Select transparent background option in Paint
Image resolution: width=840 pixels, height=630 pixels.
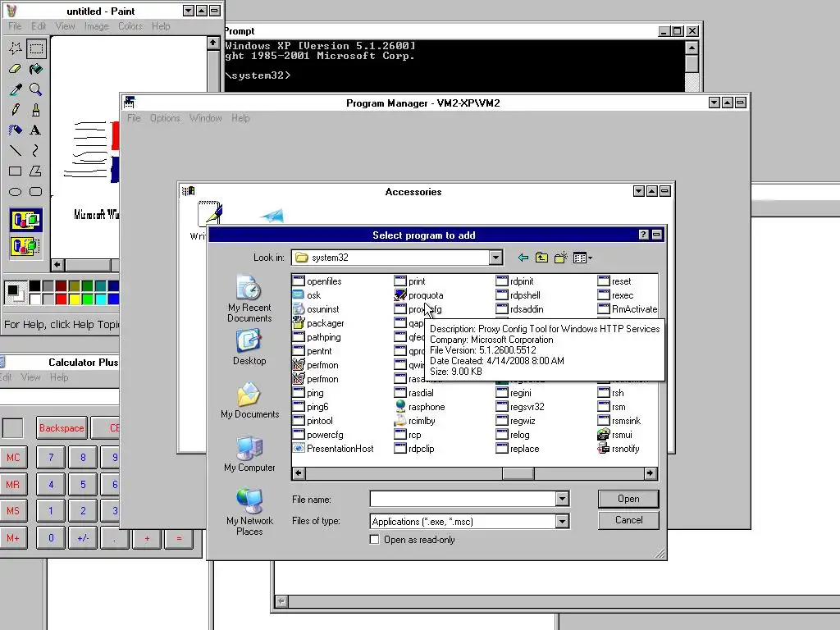coord(25,246)
